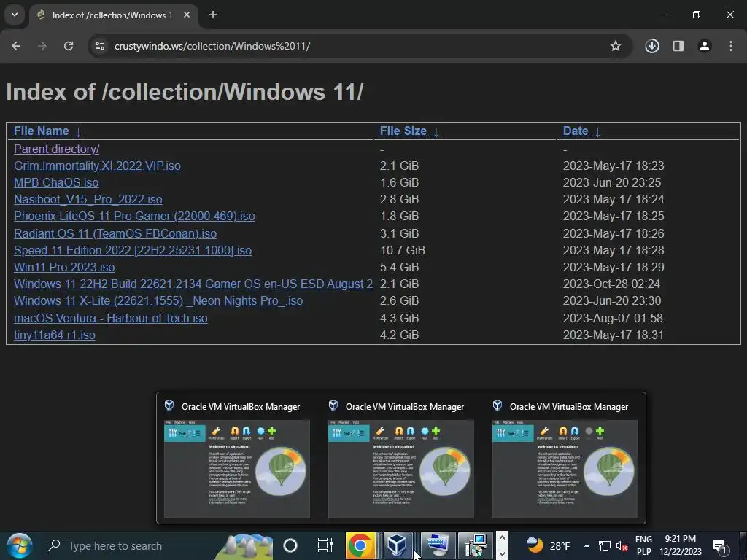Image resolution: width=747 pixels, height=560 pixels.
Task: Select the 10.7 GiB file size text
Action: 403,251
